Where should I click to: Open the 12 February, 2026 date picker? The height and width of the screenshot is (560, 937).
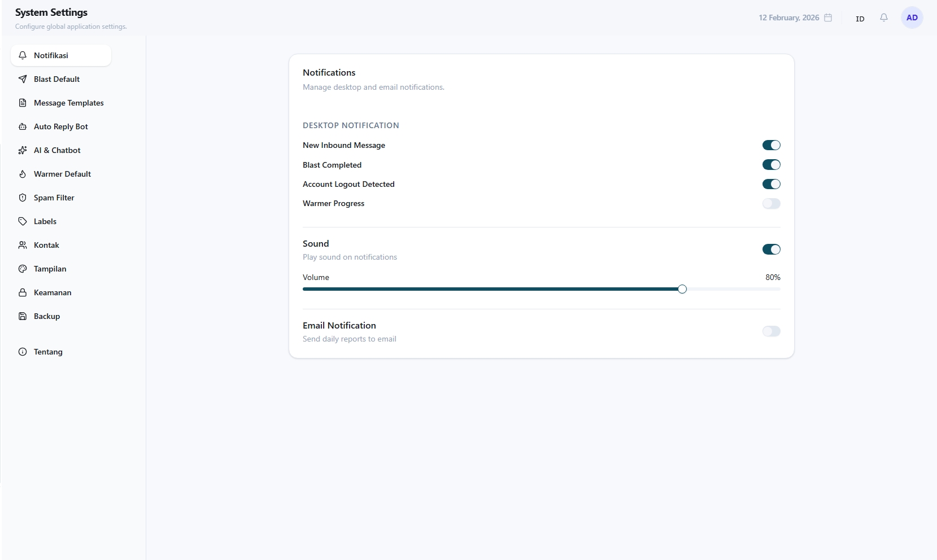tap(788, 17)
